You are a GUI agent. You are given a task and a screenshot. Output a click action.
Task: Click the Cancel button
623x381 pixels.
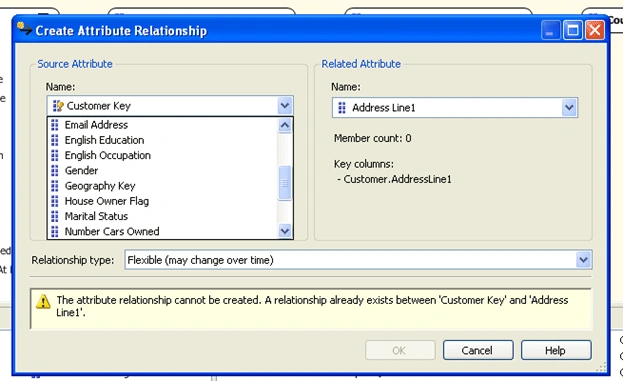click(478, 350)
